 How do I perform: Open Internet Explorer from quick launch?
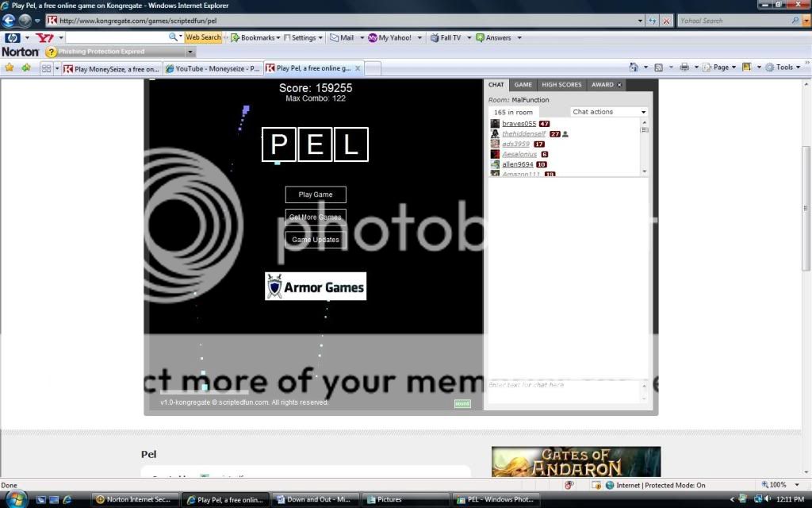67,500
